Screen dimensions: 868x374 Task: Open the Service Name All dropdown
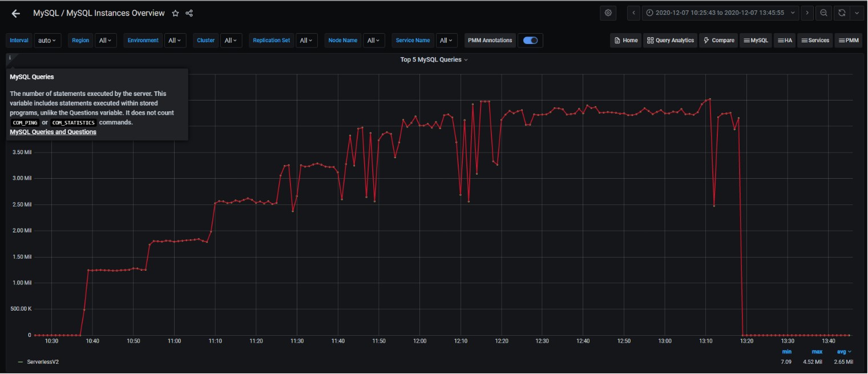(x=447, y=41)
